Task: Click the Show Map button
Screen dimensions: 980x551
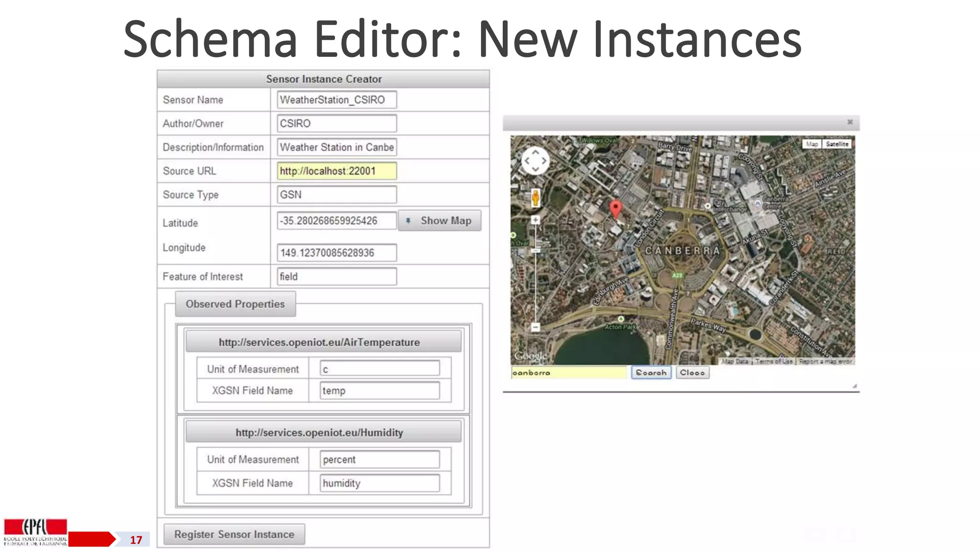Action: pos(439,220)
